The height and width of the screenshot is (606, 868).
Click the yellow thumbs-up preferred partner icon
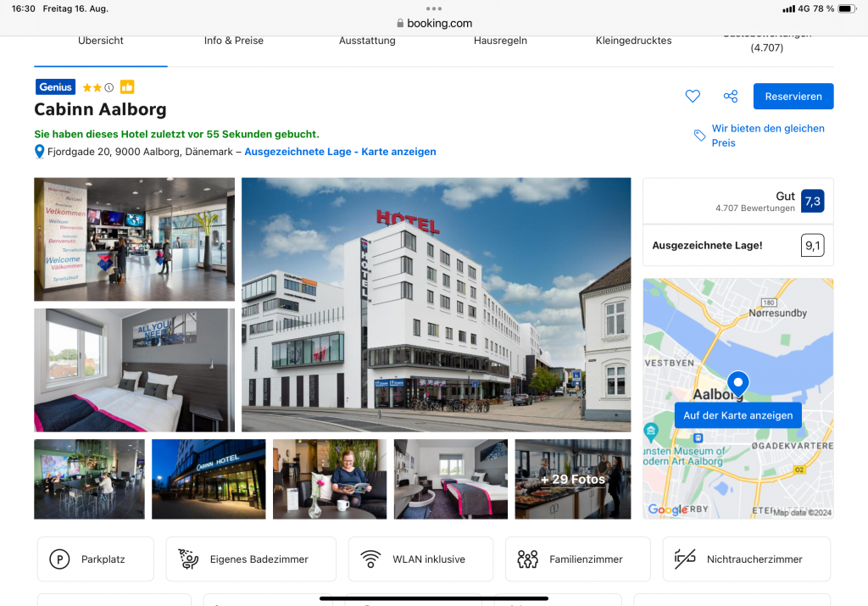click(127, 87)
